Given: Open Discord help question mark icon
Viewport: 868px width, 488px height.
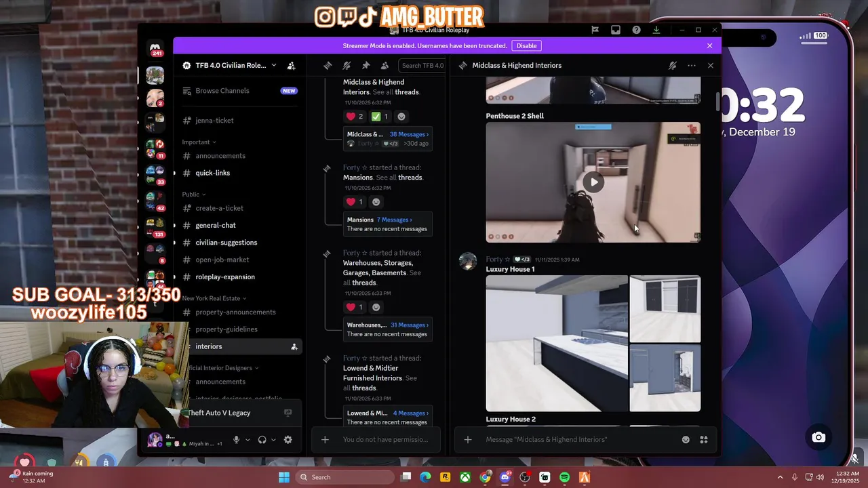Looking at the screenshot, I should 636,30.
